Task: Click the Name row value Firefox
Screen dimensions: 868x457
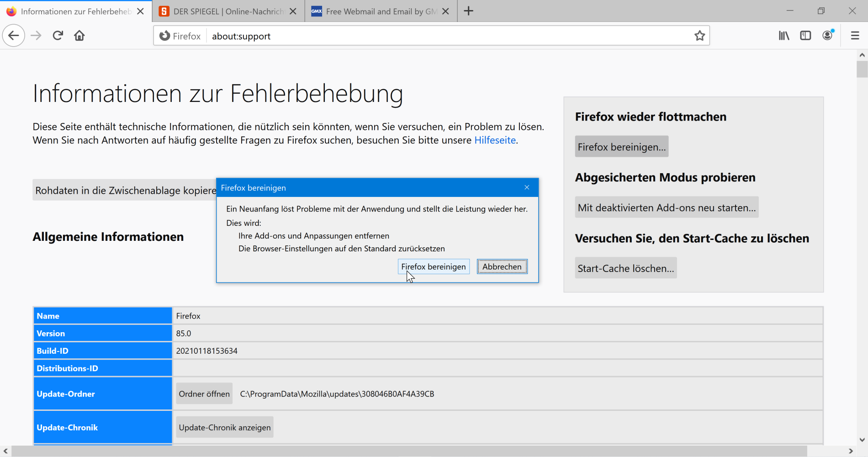Action: (x=188, y=316)
